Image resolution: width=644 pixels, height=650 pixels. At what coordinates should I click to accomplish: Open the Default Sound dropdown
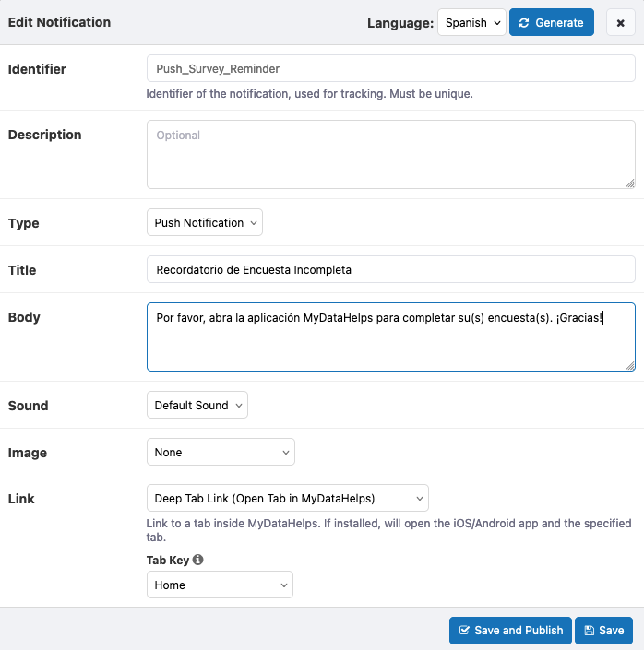pyautogui.click(x=197, y=405)
